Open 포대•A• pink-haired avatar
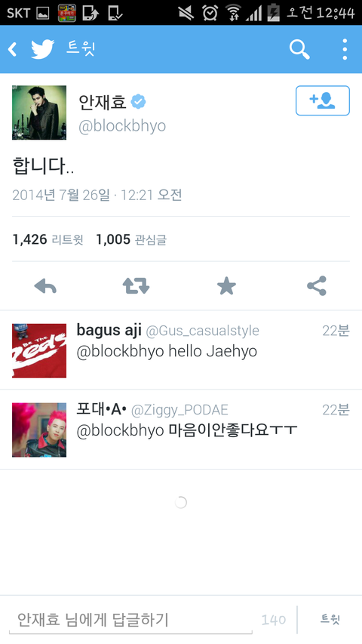 point(39,430)
